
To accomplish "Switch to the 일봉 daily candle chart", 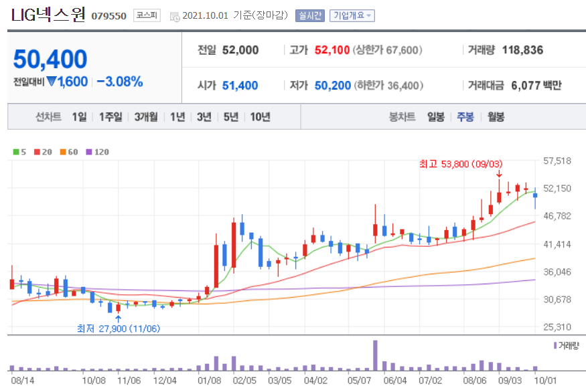I will (x=436, y=117).
